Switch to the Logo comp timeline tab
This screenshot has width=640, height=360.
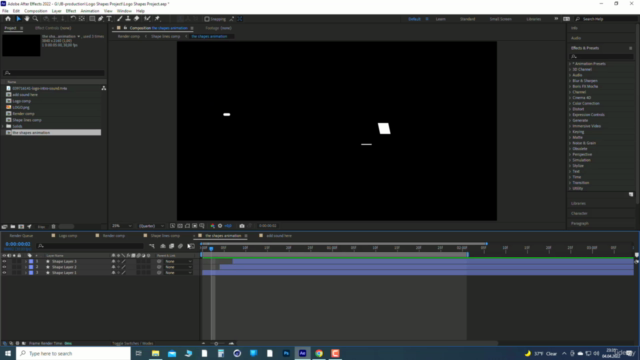click(x=68, y=236)
